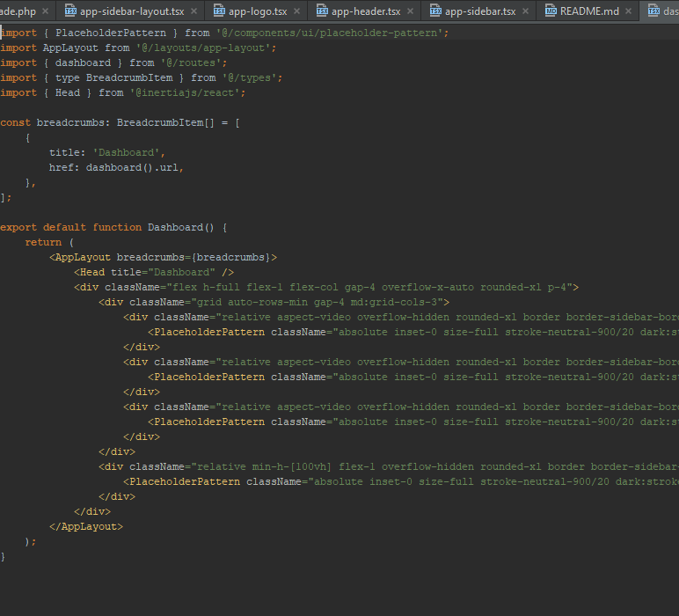Click the TSX file icon on app-logo.tsx tab
679x616 pixels.
click(x=217, y=11)
